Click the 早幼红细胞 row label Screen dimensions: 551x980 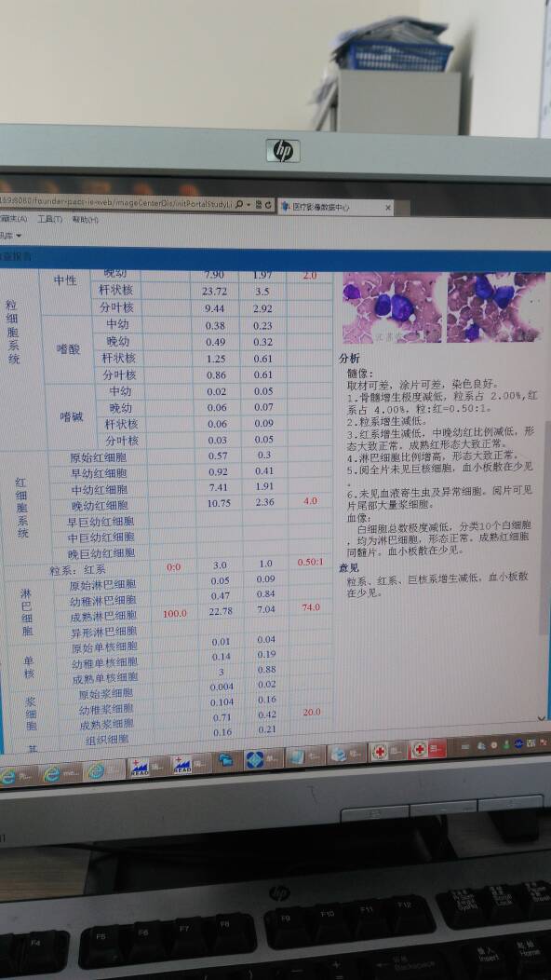coord(98,473)
